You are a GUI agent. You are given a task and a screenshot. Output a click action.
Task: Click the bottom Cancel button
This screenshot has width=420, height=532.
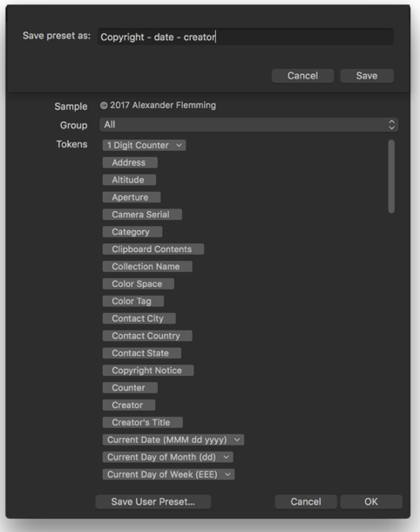pyautogui.click(x=306, y=501)
